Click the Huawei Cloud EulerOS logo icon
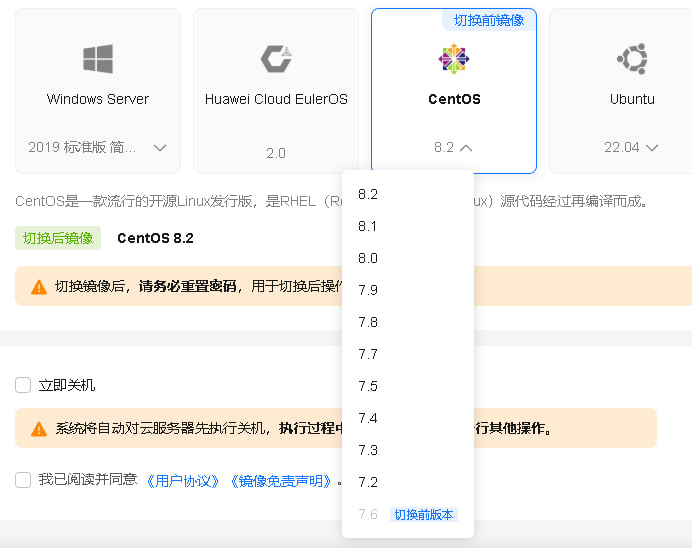Screen dimensions: 692x555 coord(276,58)
